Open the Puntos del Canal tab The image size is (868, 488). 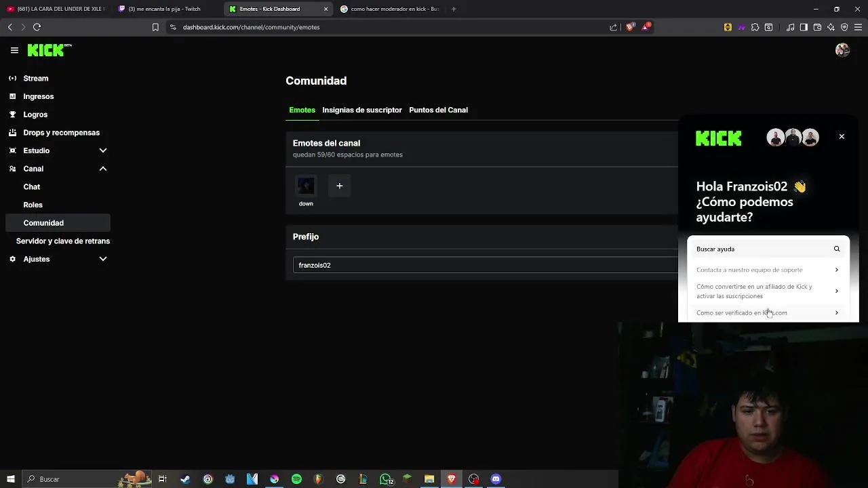pyautogui.click(x=438, y=110)
